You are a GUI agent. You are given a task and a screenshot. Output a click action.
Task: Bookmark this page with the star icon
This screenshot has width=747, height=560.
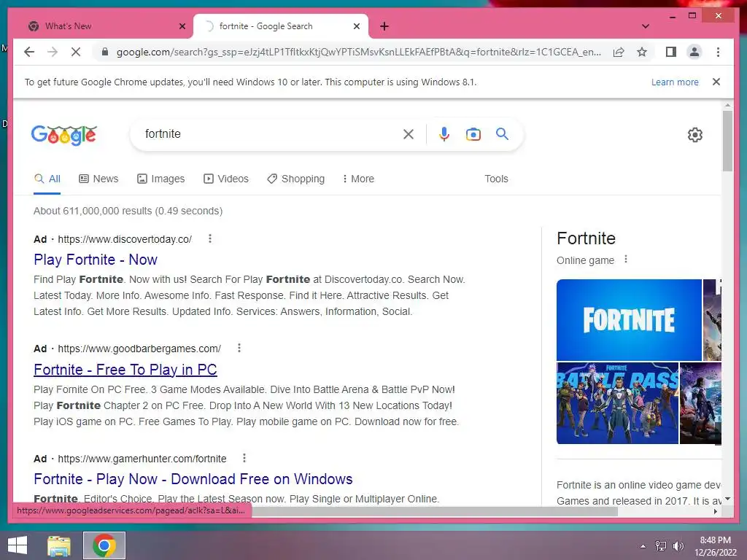tap(642, 52)
